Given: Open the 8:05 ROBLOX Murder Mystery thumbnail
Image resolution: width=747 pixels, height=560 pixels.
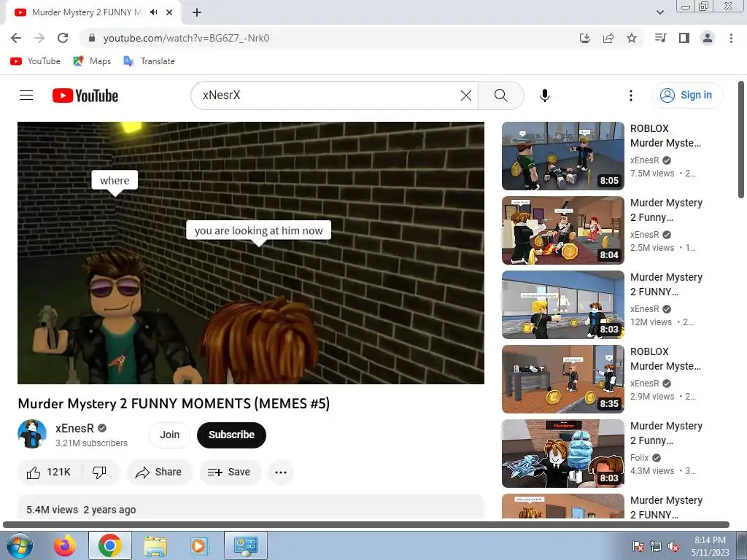Looking at the screenshot, I should [x=562, y=156].
